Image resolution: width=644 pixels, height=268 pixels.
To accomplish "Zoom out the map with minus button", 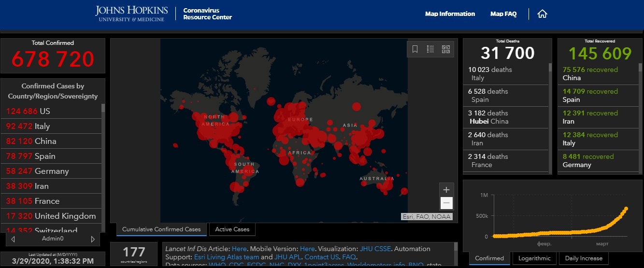I will click(446, 203).
